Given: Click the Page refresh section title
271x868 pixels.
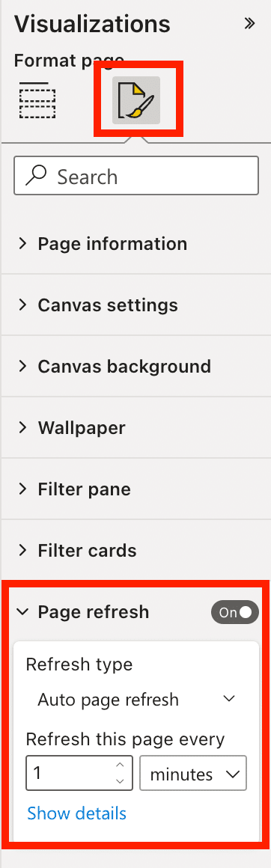Looking at the screenshot, I should coord(93,612).
